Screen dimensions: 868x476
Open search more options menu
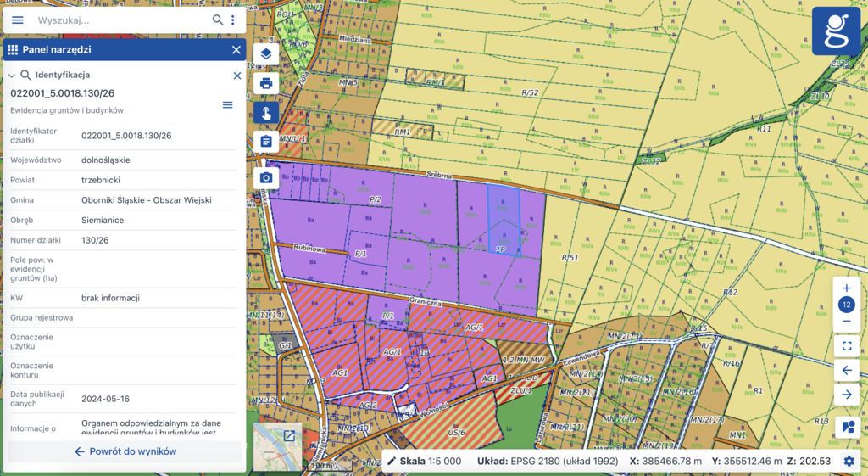[233, 20]
